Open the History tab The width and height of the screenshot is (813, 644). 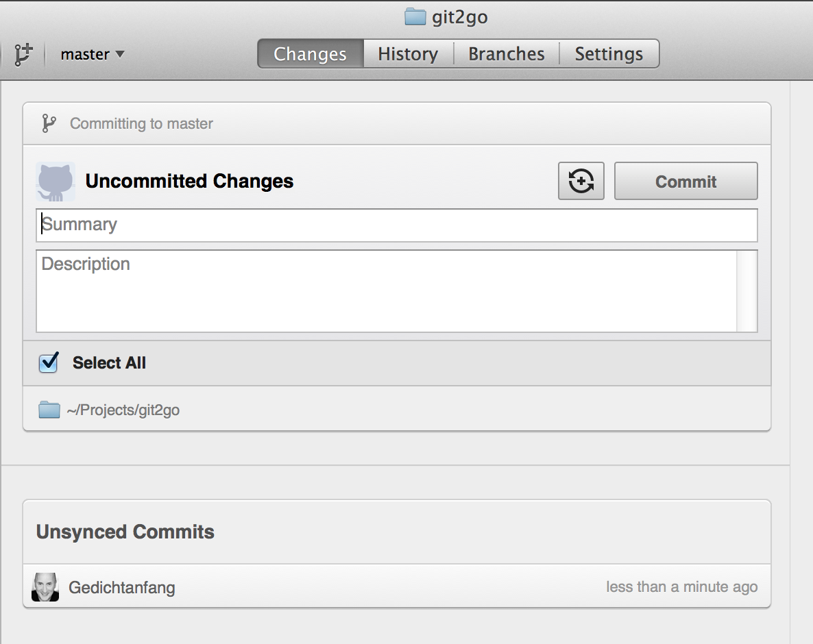point(408,54)
